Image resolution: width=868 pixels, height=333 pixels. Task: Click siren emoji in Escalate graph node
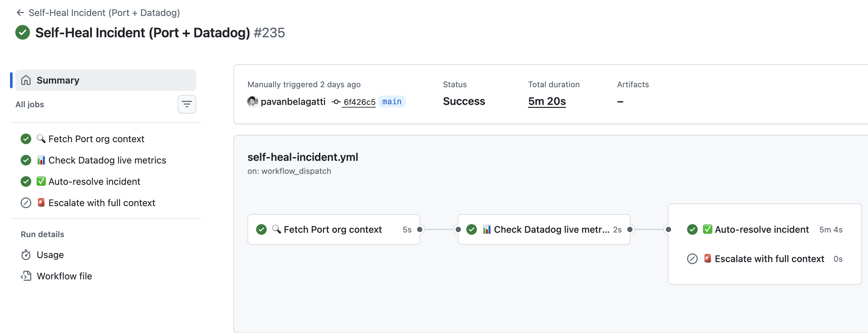pyautogui.click(x=708, y=258)
